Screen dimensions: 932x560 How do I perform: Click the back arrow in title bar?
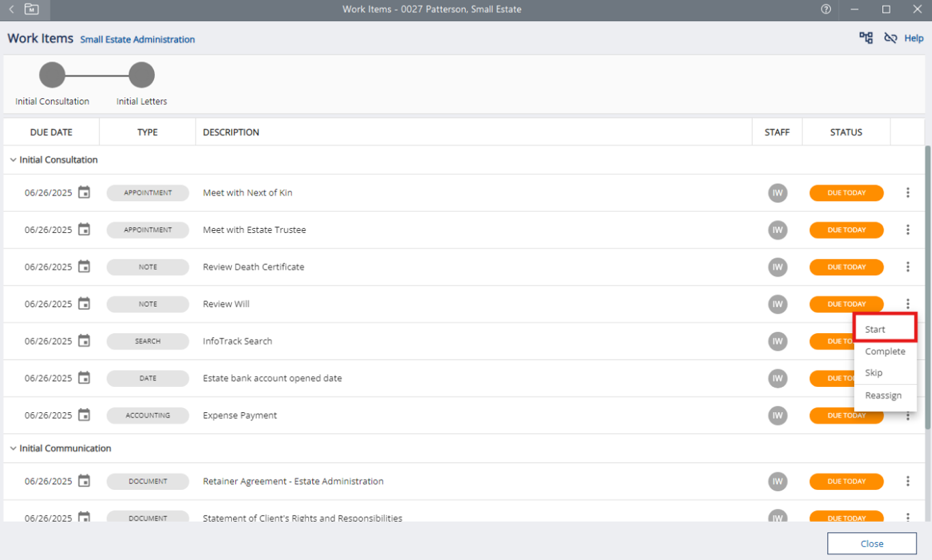[x=12, y=10]
